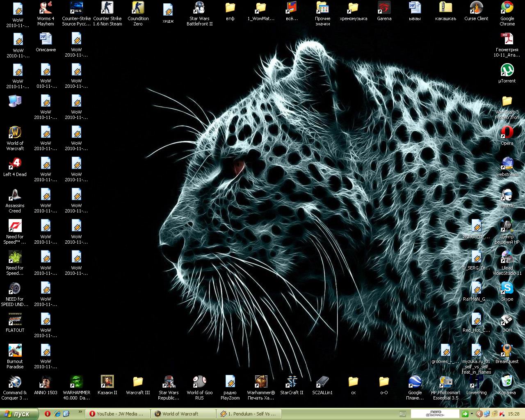Image resolution: width=525 pixels, height=420 pixels.
Task: Switch to YouTube - JW Media taskbar button
Action: (x=117, y=414)
